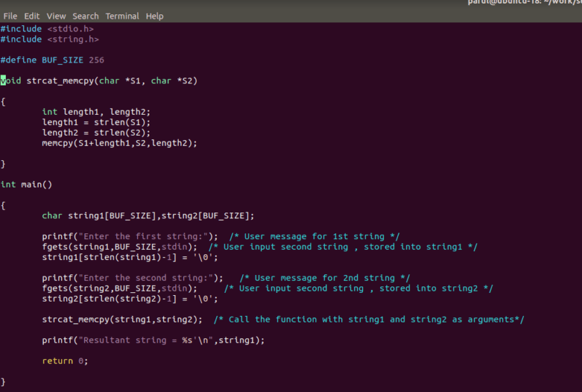Click the opening brace after 'int main()'
Viewport: 582px width, 392px height.
tap(3, 205)
